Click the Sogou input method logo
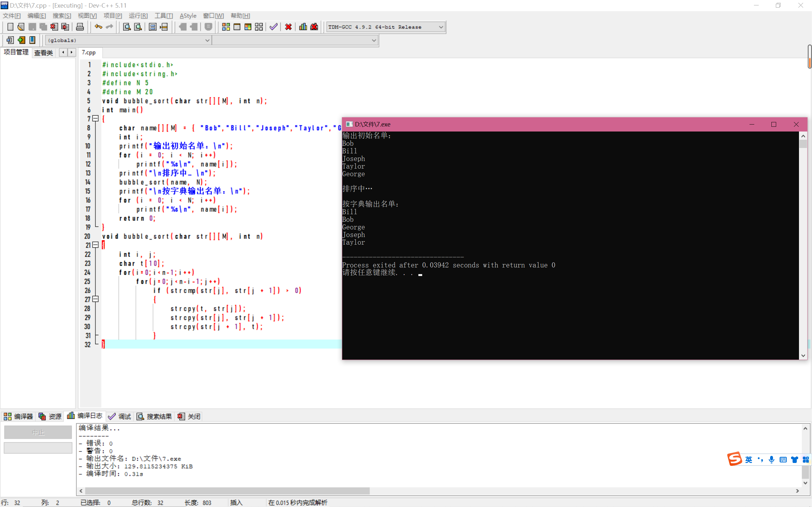812x507 pixels. point(735,459)
